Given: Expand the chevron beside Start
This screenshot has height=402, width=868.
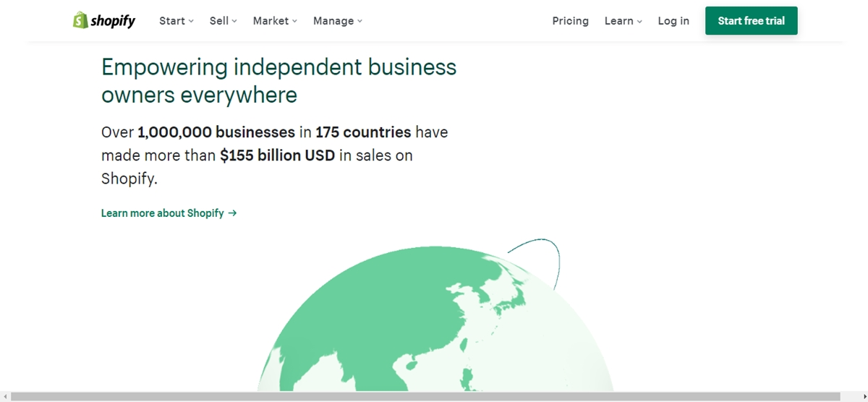Looking at the screenshot, I should pyautogui.click(x=192, y=22).
